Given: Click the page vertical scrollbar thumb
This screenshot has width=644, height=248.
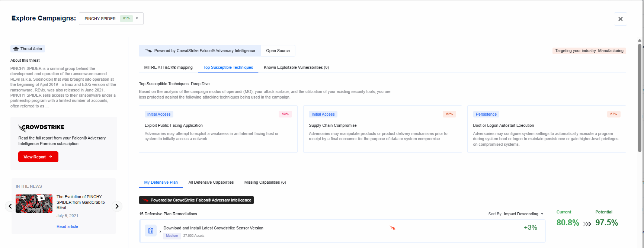Looking at the screenshot, I should coord(640,98).
